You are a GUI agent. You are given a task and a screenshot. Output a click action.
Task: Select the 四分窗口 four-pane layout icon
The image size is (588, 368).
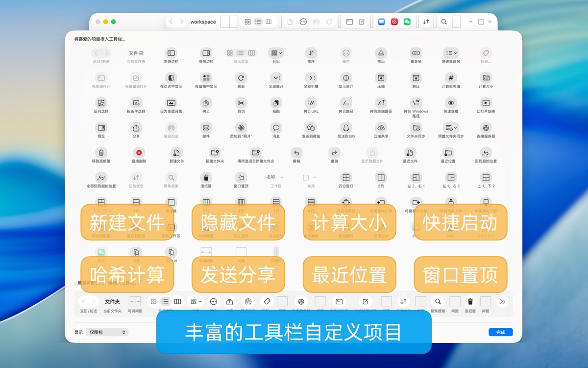click(x=346, y=178)
